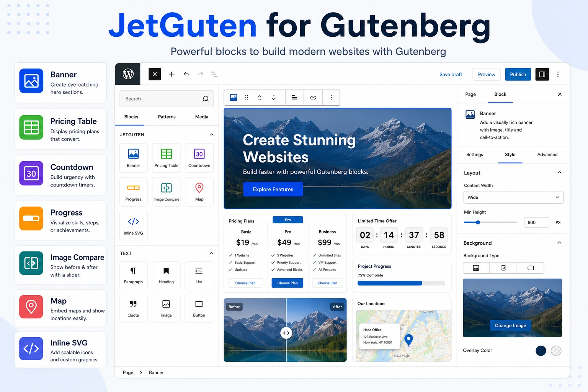Select solid color background type option

[531, 268]
